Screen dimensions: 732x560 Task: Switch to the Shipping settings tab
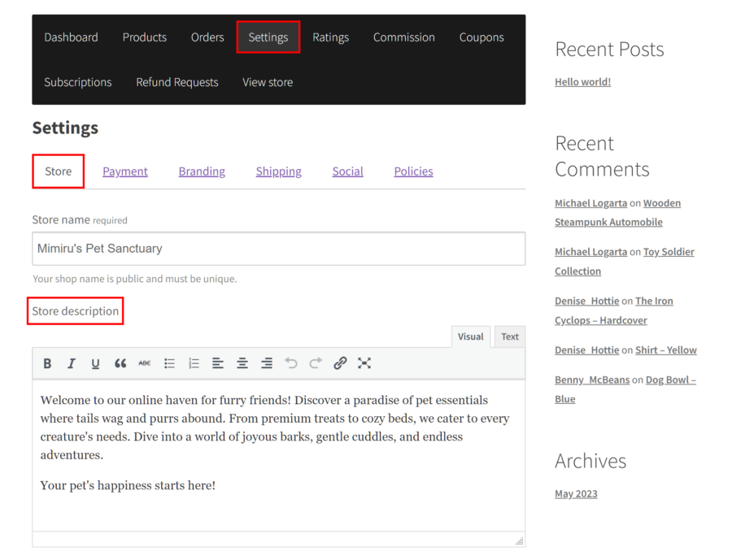click(x=278, y=171)
